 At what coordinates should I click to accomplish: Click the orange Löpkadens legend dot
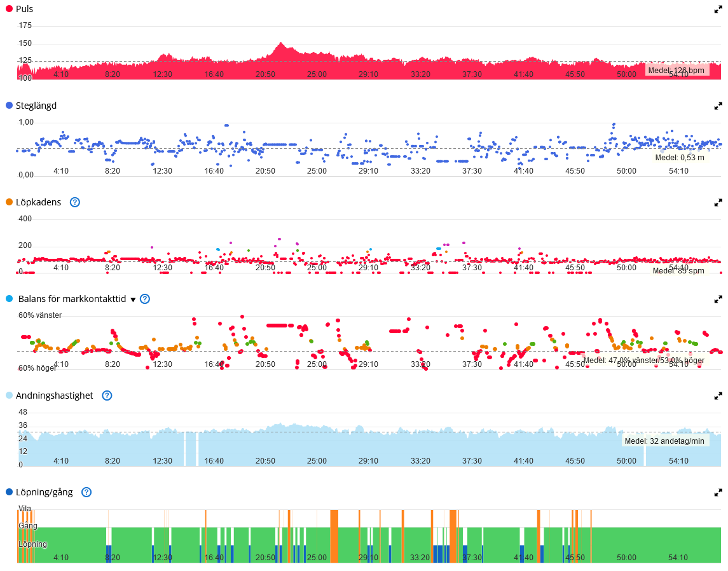(x=9, y=202)
